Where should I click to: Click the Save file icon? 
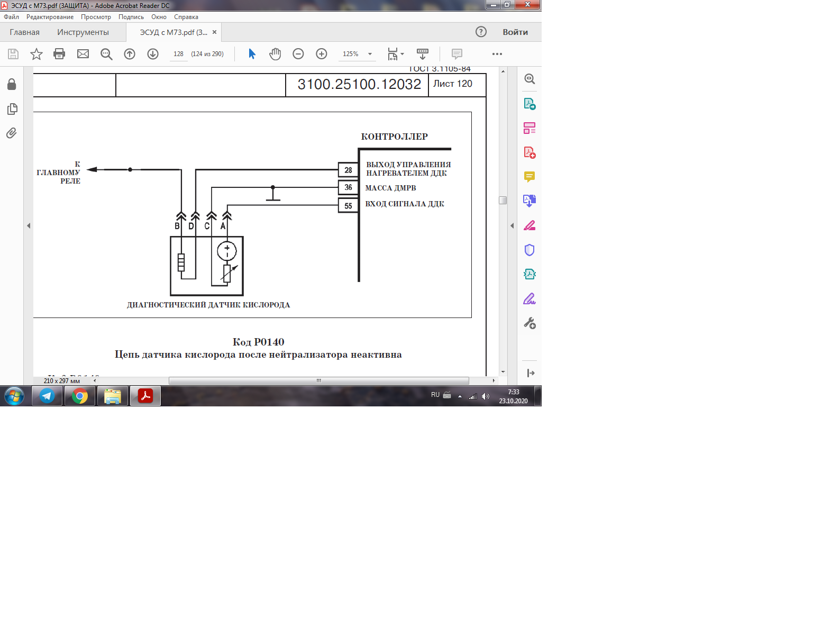click(x=13, y=54)
